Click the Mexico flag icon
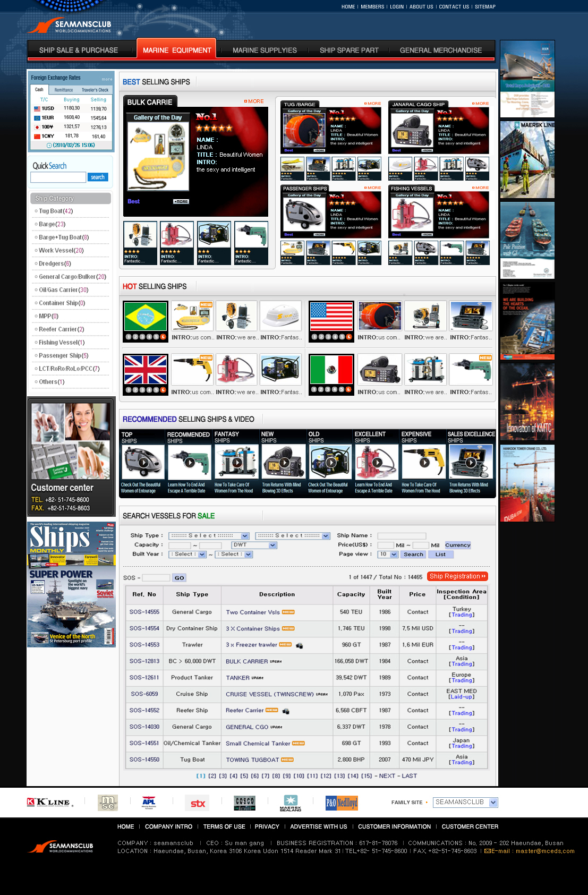The height and width of the screenshot is (895, 588). (x=331, y=370)
